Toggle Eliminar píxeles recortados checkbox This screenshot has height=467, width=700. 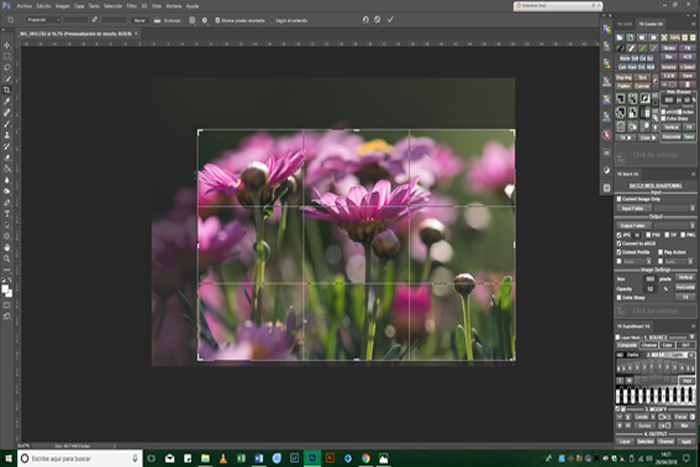(x=216, y=19)
